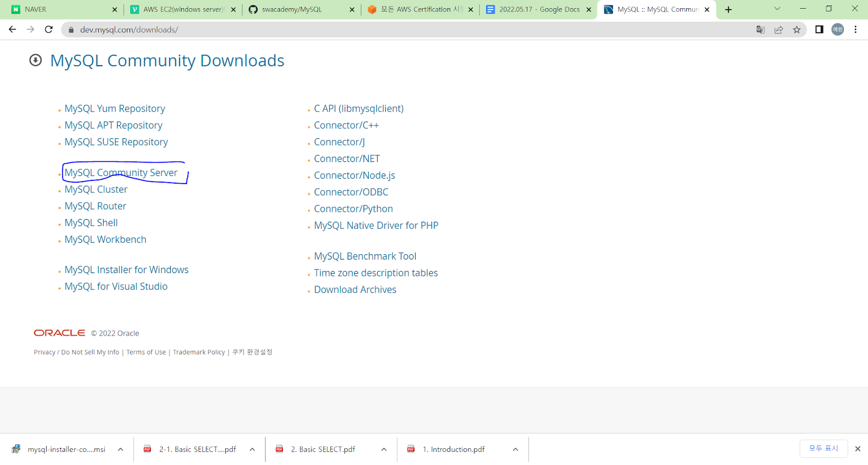Click the Oracle logo in footer
The height and width of the screenshot is (465, 868).
click(60, 333)
